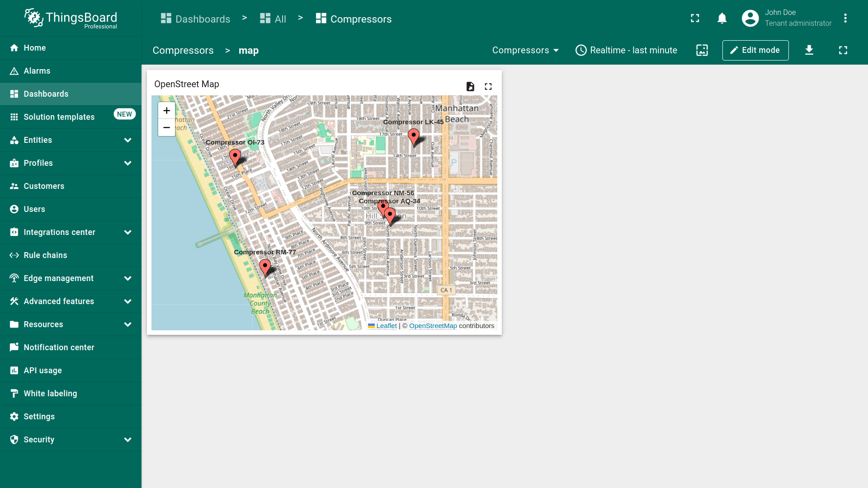The width and height of the screenshot is (868, 488).
Task: Toggle fullscreen from the top bar
Action: click(x=695, y=19)
